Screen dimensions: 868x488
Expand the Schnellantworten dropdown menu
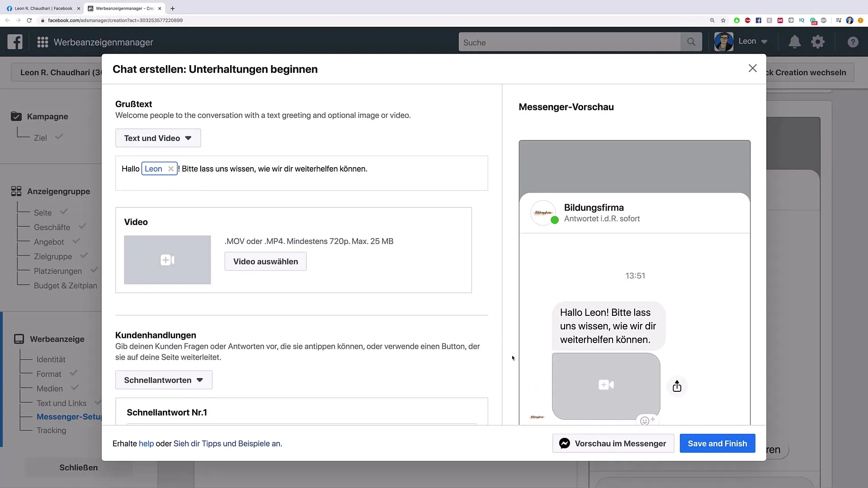coord(163,380)
